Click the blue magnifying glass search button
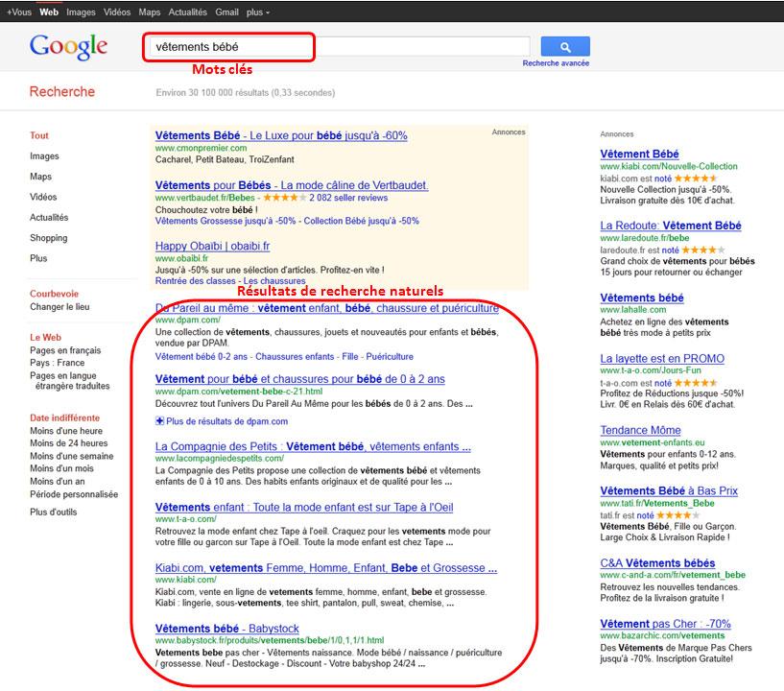 click(565, 46)
